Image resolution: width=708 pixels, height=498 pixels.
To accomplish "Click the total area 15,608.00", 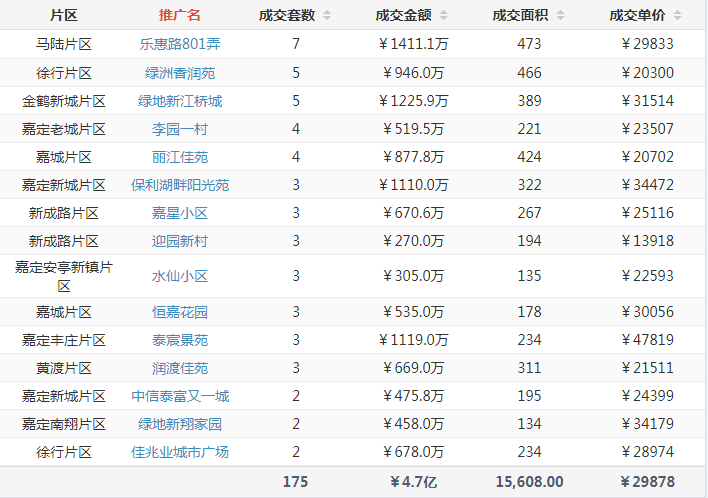I will pyautogui.click(x=529, y=482).
